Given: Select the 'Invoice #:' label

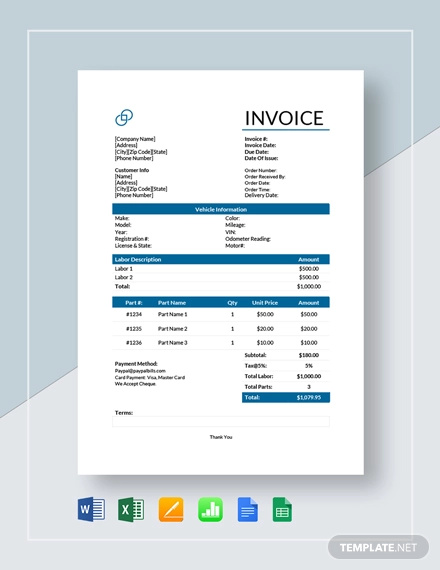Looking at the screenshot, I should coord(256,139).
